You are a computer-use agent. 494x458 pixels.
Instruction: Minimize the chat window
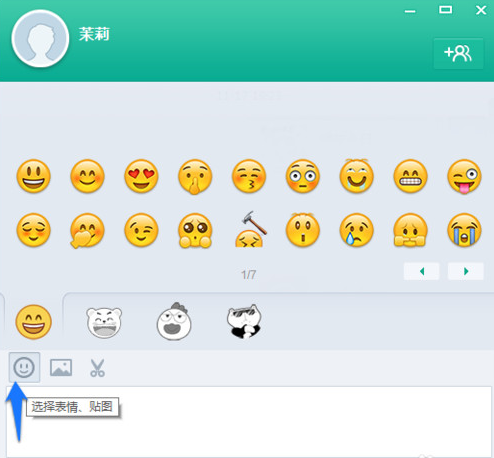click(x=410, y=11)
